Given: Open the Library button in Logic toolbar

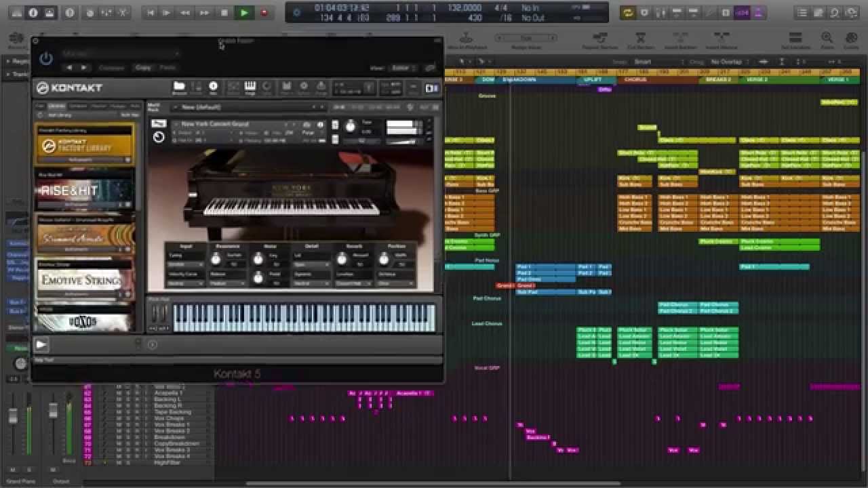Looking at the screenshot, I should pos(16,12).
